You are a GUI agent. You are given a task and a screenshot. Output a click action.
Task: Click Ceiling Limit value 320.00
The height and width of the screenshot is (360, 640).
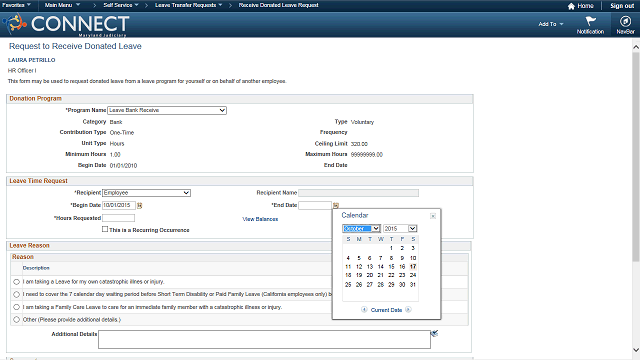[359, 144]
